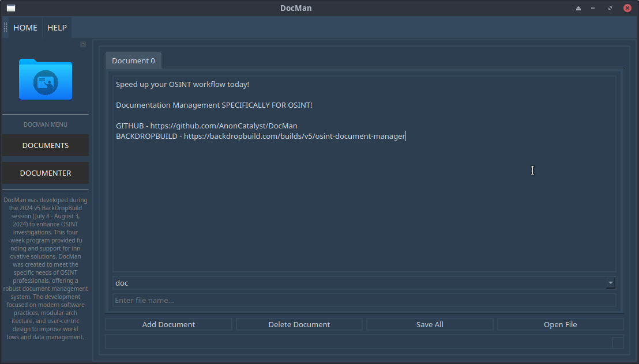The width and height of the screenshot is (639, 364).
Task: Click the sidebar DocMan description paragraph
Action: 46,269
